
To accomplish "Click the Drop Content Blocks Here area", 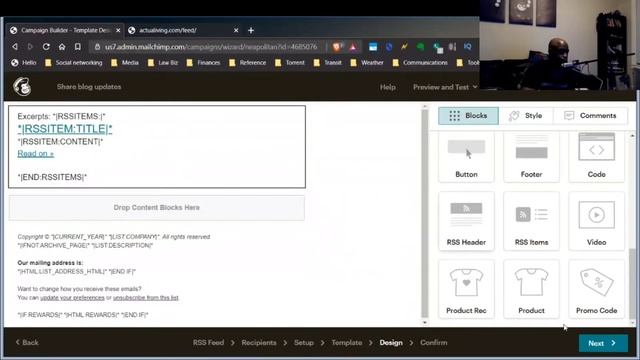I will point(156,207).
